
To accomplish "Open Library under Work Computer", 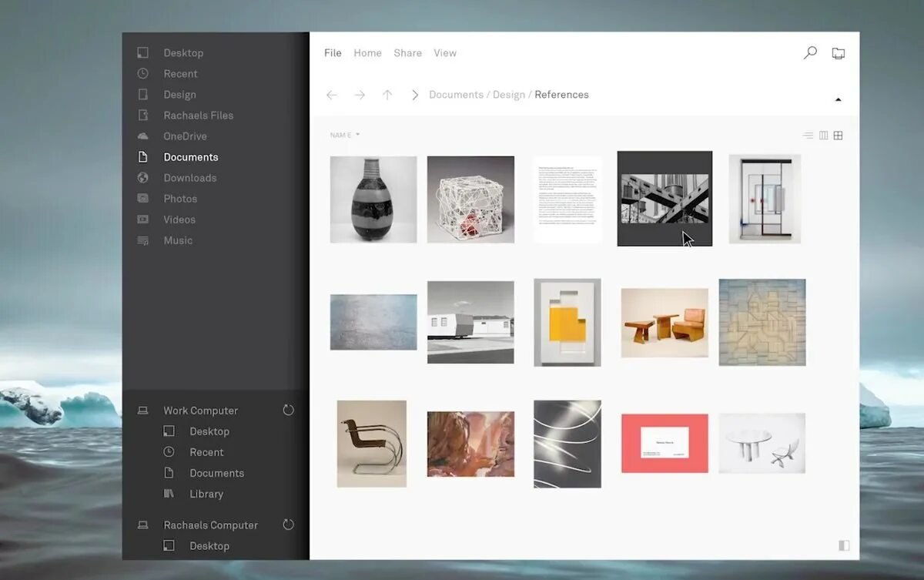I will tap(206, 494).
